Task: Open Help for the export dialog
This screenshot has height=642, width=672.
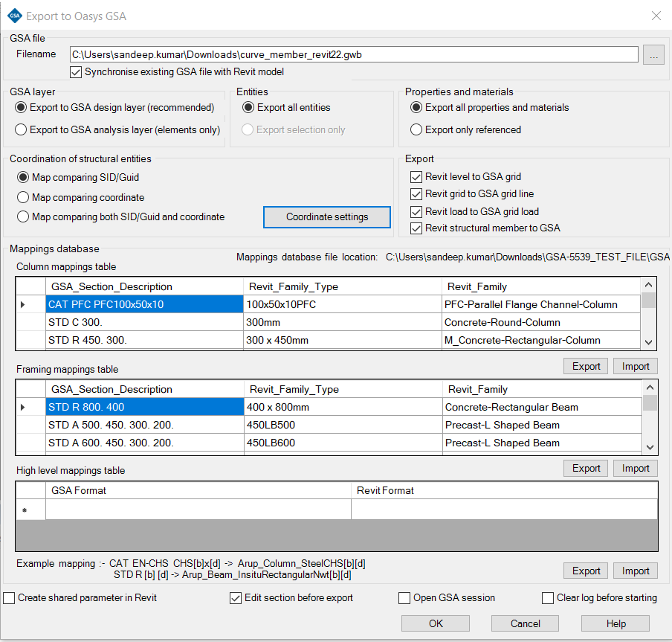Action: click(615, 623)
